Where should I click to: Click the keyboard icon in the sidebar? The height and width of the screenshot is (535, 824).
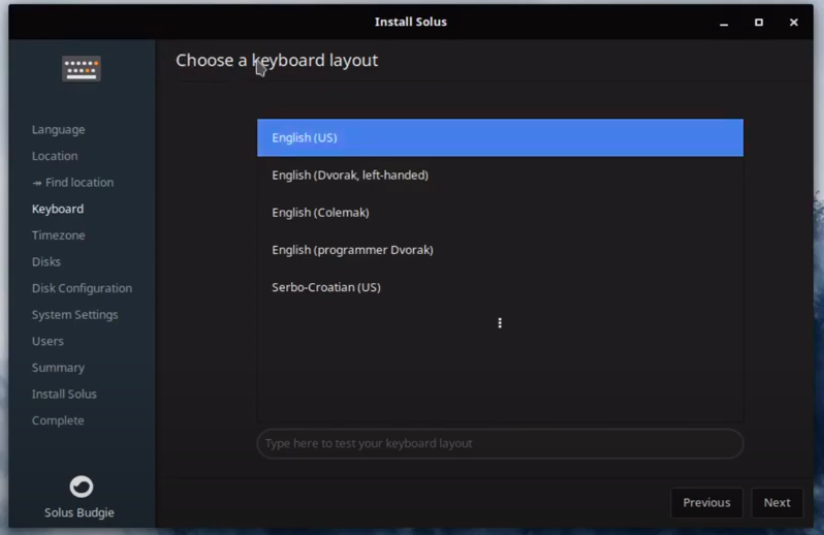(81, 69)
